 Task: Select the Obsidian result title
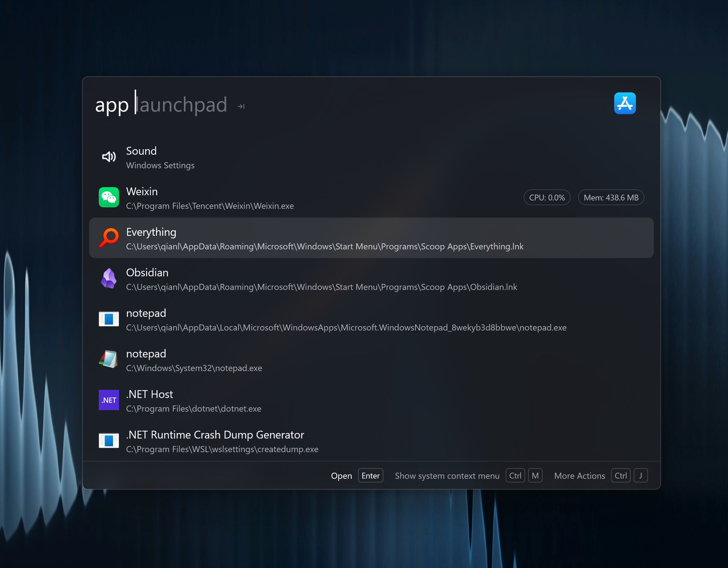pyautogui.click(x=147, y=272)
